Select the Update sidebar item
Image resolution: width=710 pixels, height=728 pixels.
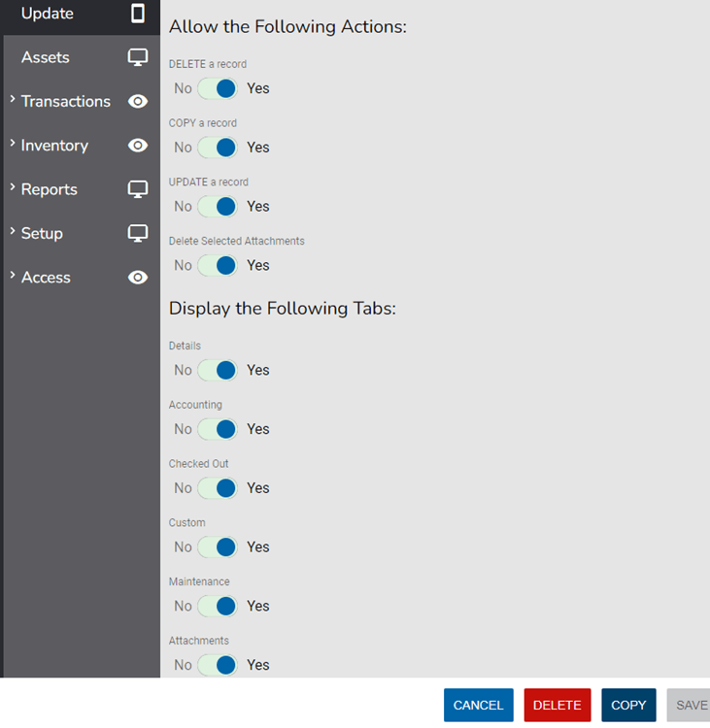point(48,14)
